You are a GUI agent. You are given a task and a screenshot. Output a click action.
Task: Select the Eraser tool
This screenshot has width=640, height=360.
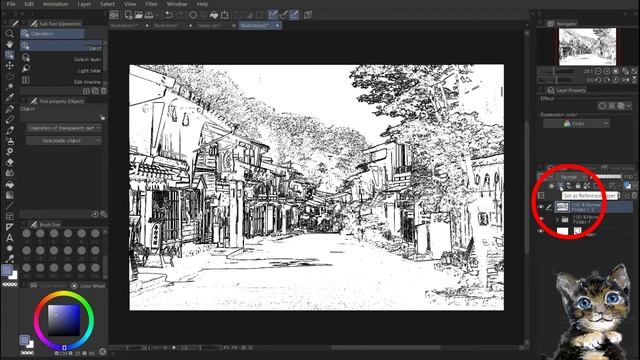[x=9, y=162]
